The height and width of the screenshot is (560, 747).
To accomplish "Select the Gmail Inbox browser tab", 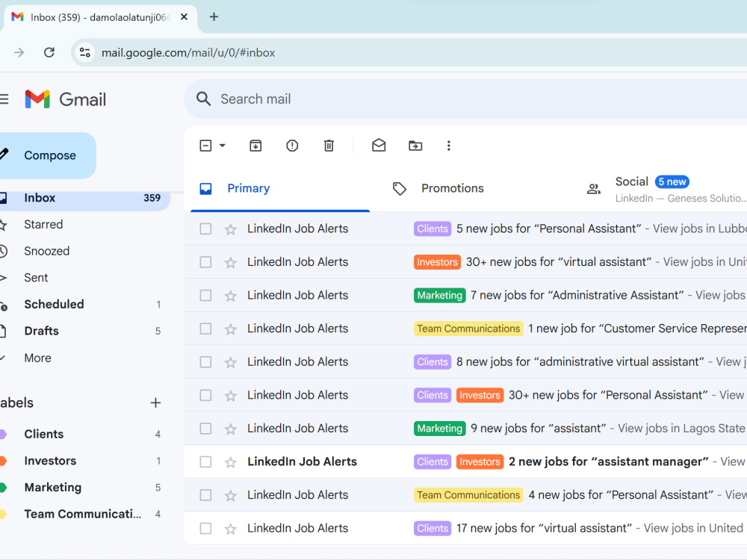I will pos(99,18).
